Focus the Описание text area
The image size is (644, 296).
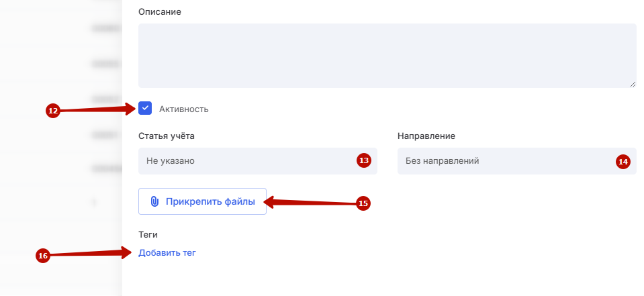click(387, 56)
